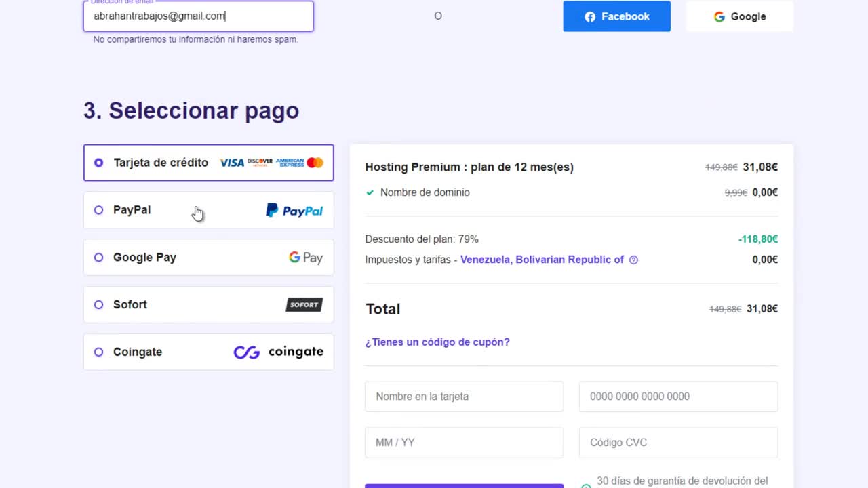Viewport: 868px width, 488px height.
Task: Click the Sofort logo badge
Action: tap(304, 305)
